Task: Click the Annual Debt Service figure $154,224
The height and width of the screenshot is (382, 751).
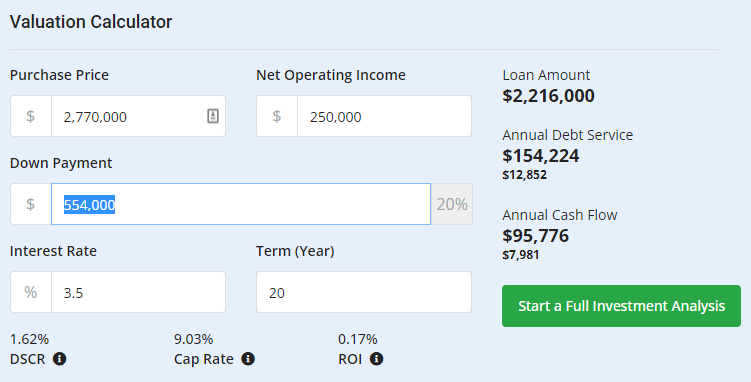Action: pyautogui.click(x=541, y=156)
